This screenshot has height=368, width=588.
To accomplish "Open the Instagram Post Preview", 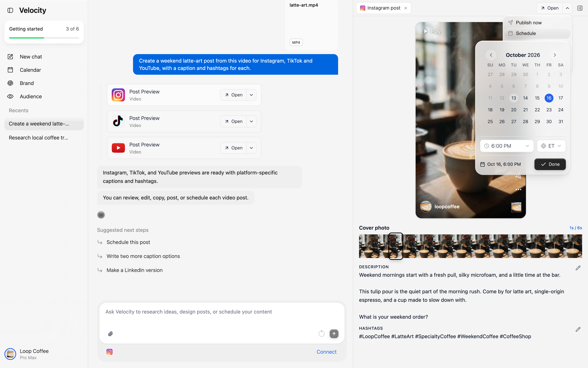I will tap(233, 95).
